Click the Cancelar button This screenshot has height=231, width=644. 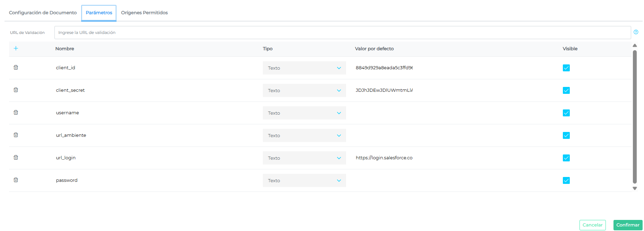point(592,225)
